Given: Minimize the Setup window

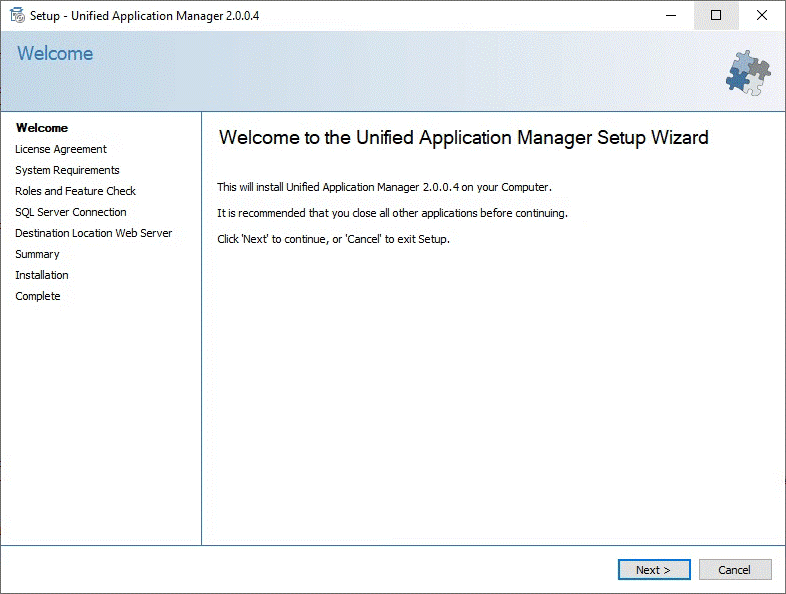Looking at the screenshot, I should point(671,16).
